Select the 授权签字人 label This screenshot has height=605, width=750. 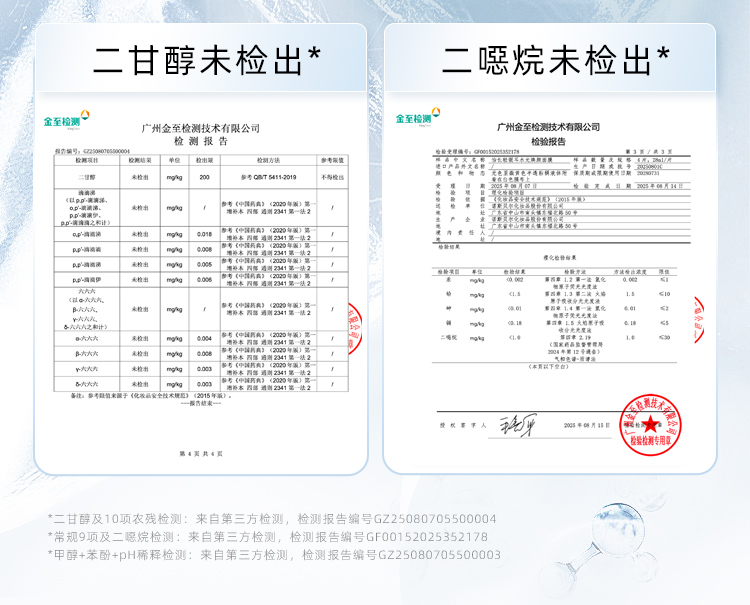(463, 425)
